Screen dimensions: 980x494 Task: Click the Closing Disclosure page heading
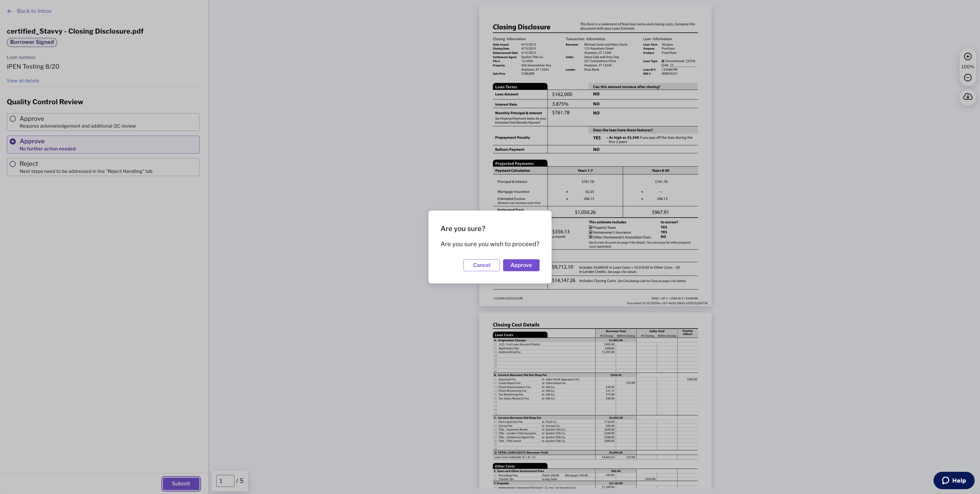click(x=521, y=27)
